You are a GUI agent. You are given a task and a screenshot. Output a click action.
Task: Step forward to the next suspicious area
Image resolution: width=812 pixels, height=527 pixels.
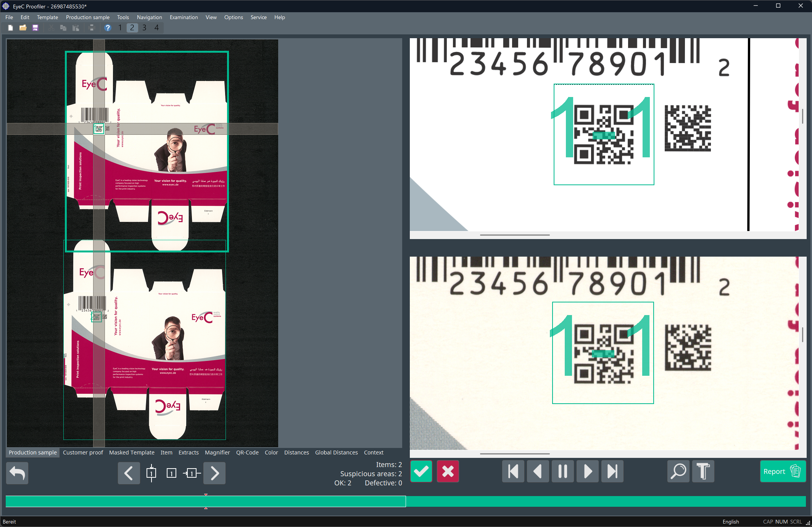pyautogui.click(x=588, y=471)
